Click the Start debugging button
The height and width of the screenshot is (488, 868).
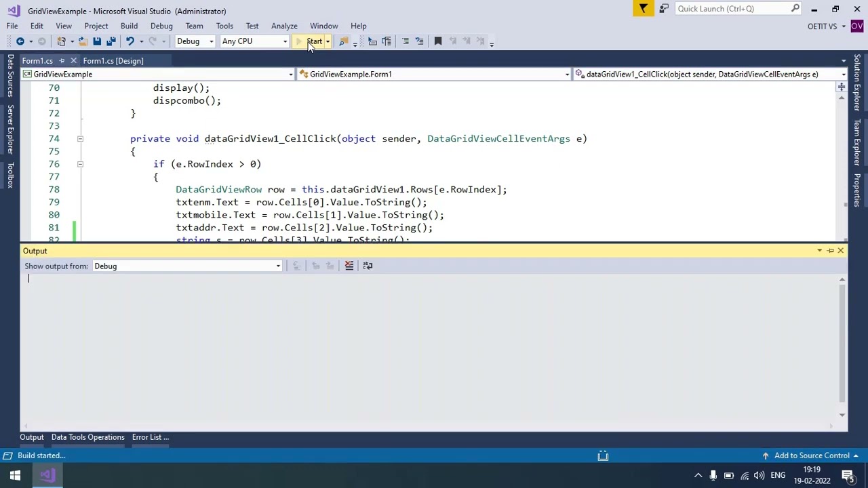309,41
